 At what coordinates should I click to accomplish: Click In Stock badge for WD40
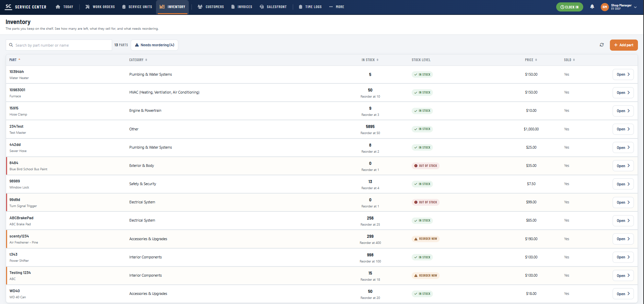coord(422,294)
